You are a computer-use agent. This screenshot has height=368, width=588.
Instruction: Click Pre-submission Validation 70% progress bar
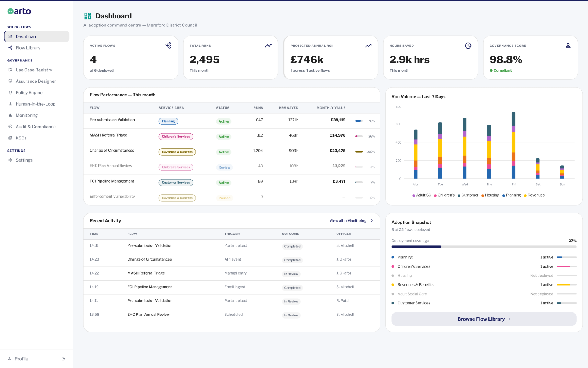coord(359,121)
